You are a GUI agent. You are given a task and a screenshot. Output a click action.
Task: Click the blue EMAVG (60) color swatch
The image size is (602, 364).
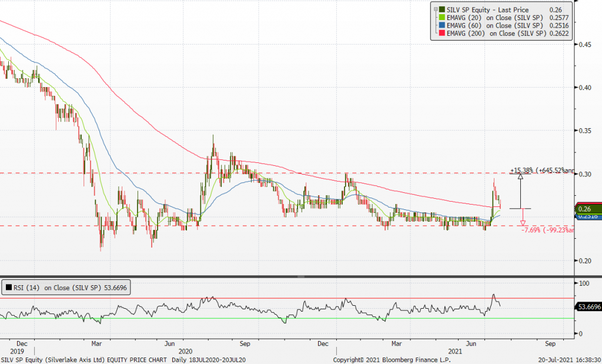click(x=442, y=26)
